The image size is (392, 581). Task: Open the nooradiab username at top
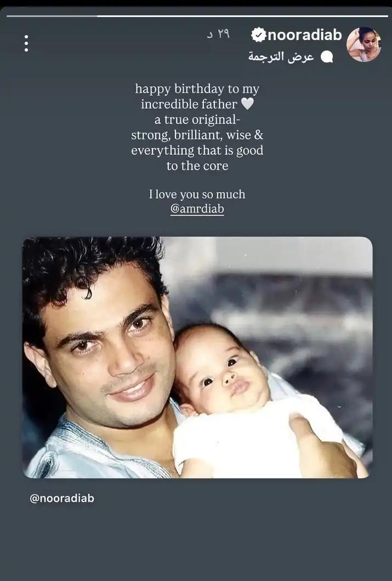(x=305, y=35)
